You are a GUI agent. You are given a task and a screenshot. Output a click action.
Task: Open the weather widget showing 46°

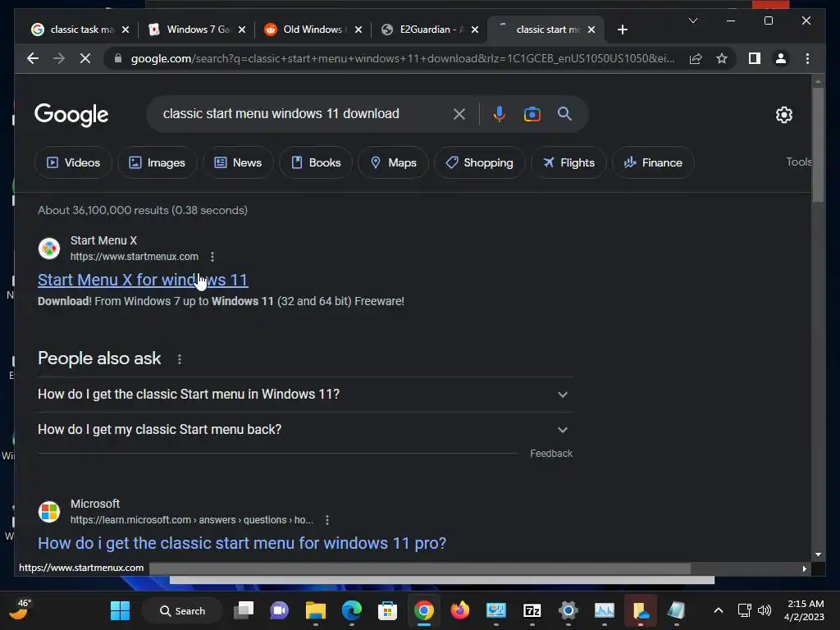pos(20,609)
